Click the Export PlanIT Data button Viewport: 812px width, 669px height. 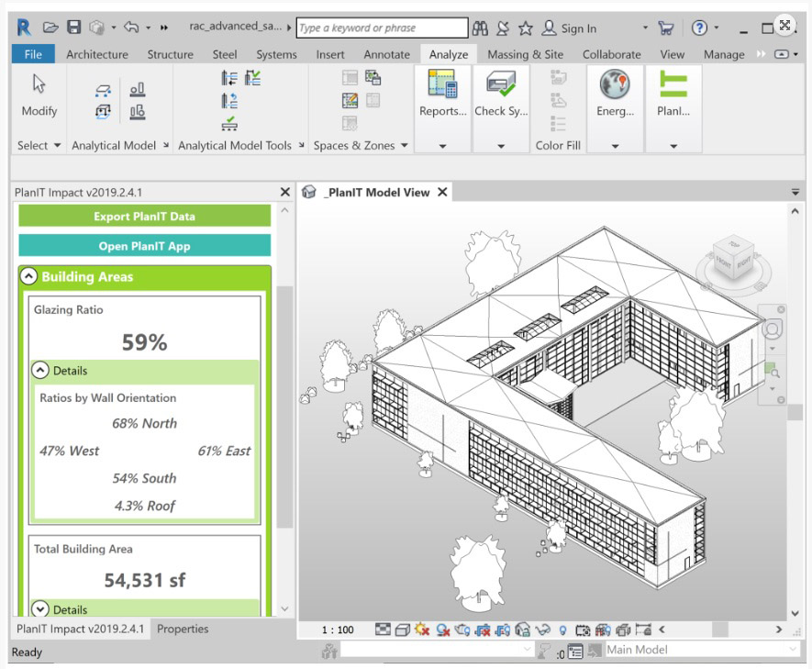coord(144,216)
